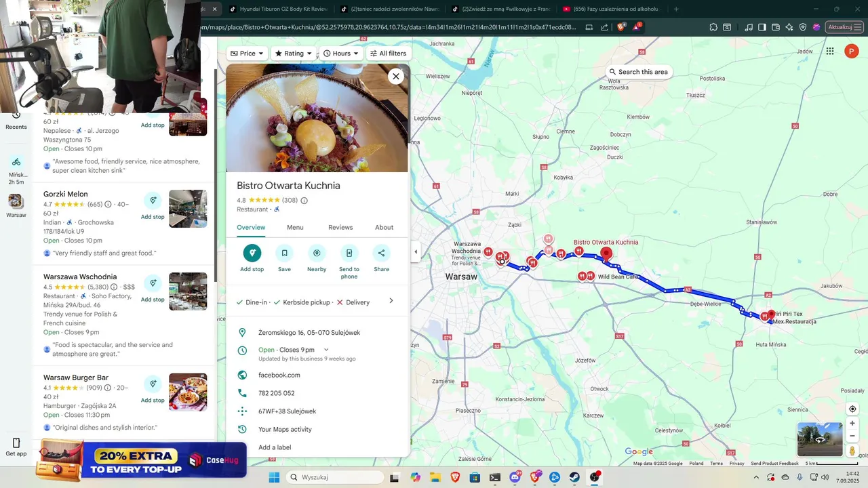868x488 pixels.
Task: Click the Windows Start button
Action: pyautogui.click(x=274, y=477)
